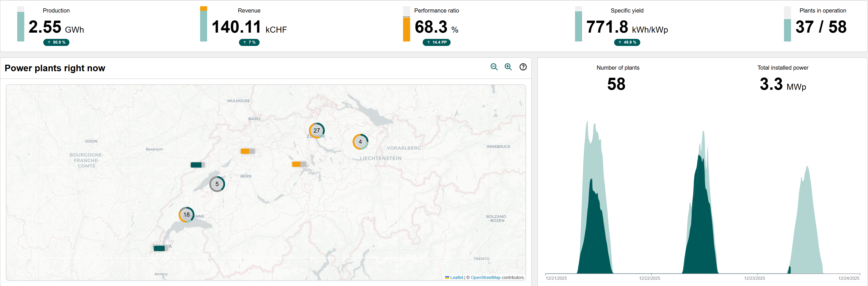Open the map help question mark icon

point(523,67)
